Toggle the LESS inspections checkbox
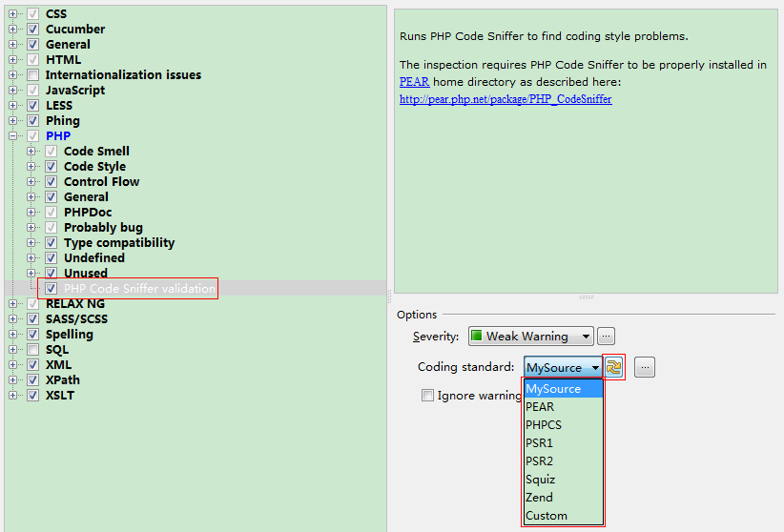Image resolution: width=784 pixels, height=532 pixels. click(x=33, y=106)
